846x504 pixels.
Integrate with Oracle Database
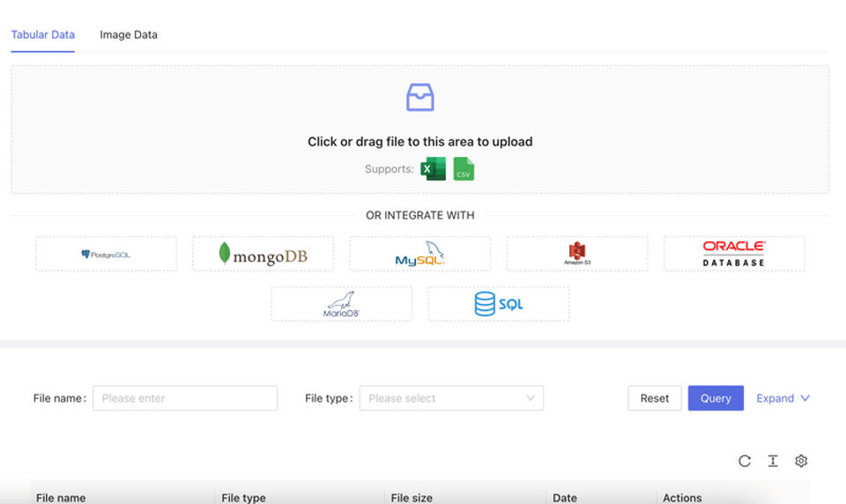(734, 254)
